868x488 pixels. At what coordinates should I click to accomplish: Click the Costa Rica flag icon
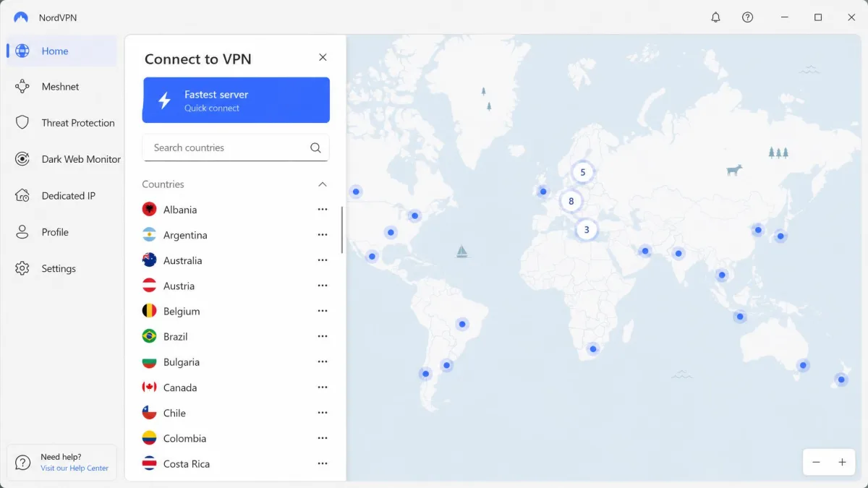[150, 463]
